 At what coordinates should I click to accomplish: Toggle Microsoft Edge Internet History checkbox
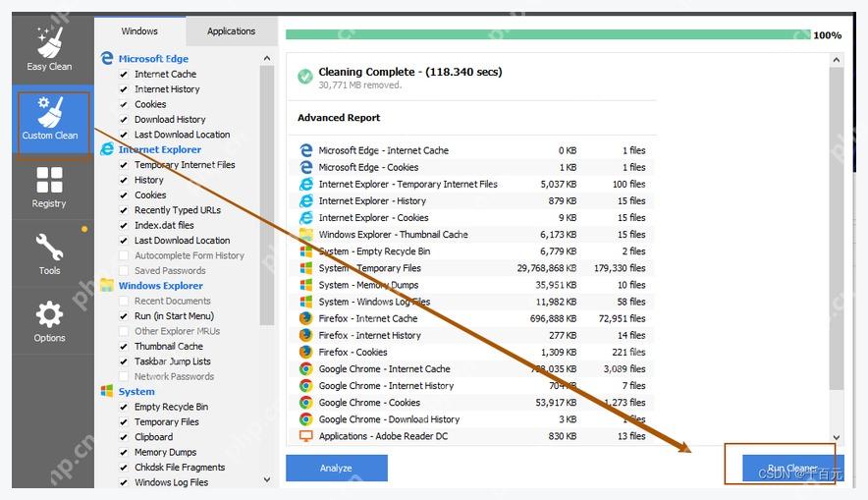click(x=124, y=89)
